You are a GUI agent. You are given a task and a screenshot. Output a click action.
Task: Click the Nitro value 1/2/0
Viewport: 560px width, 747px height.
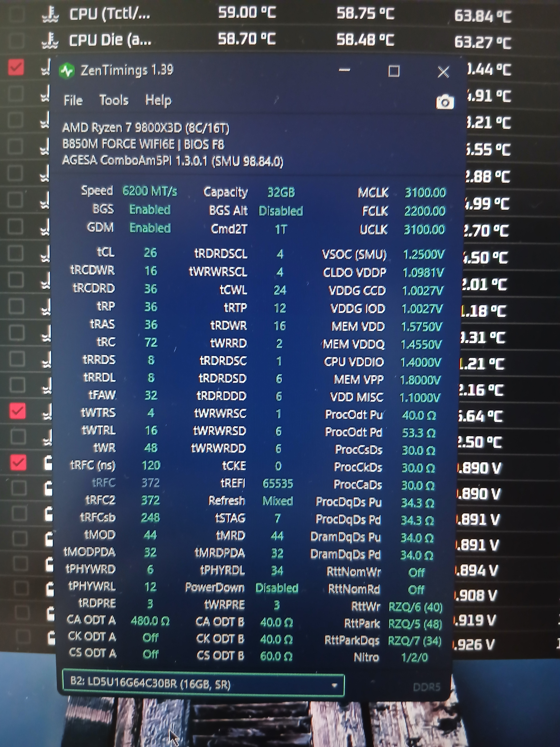415,657
